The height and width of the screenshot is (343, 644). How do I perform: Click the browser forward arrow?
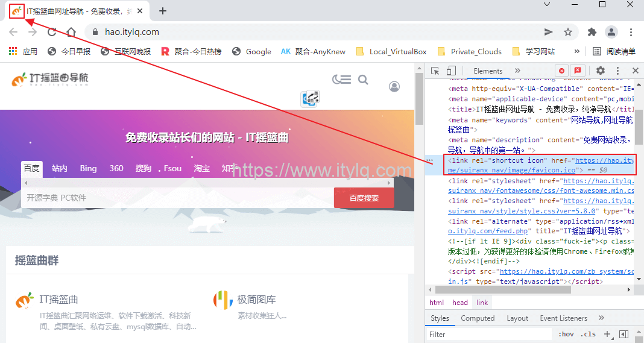(33, 32)
